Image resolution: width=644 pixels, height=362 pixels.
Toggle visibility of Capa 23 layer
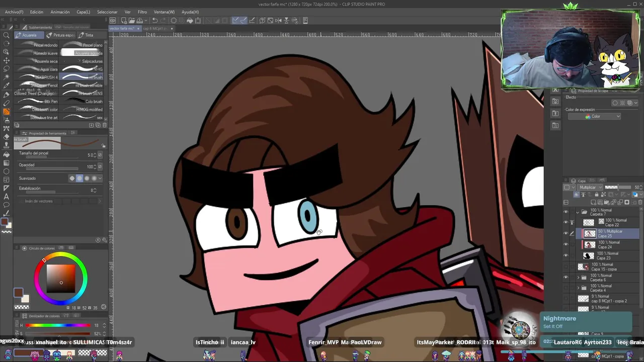(x=566, y=255)
